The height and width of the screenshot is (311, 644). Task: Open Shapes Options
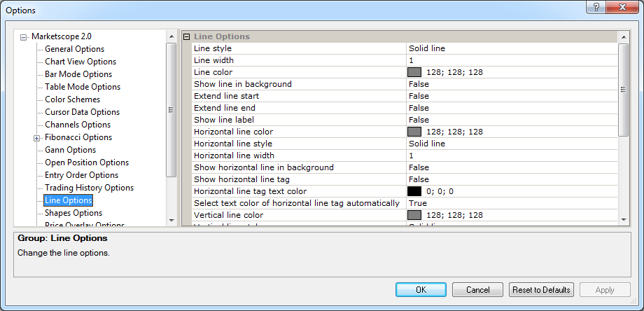pyautogui.click(x=73, y=213)
